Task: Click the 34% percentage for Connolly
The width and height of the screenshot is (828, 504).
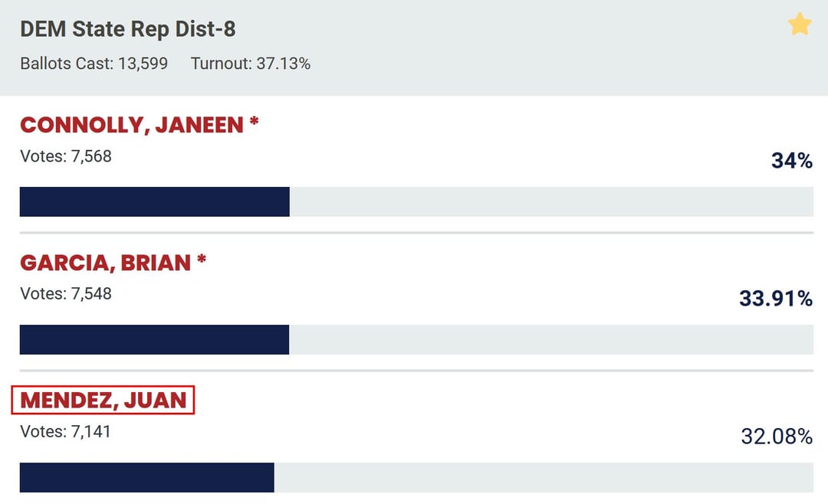Action: [792, 161]
